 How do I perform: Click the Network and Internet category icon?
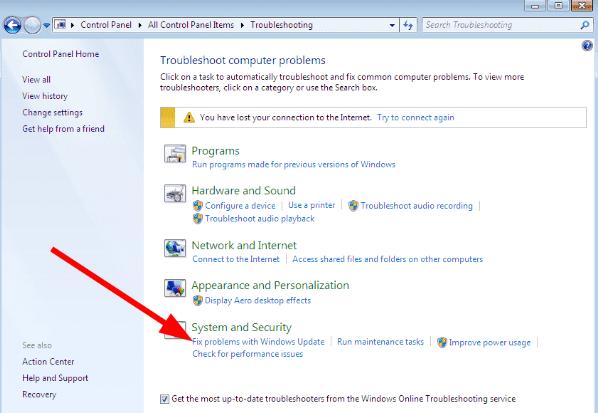click(x=175, y=248)
